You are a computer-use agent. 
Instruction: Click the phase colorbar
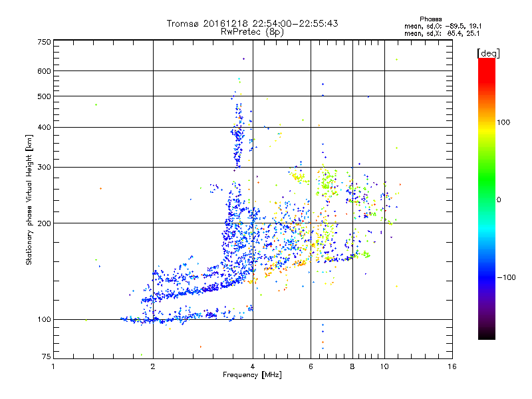[487, 198]
